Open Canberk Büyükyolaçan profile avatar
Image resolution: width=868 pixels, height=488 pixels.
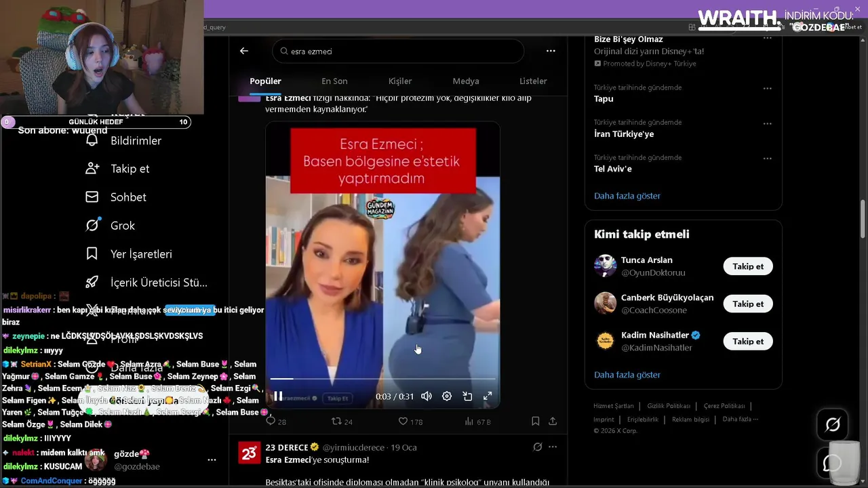point(605,303)
